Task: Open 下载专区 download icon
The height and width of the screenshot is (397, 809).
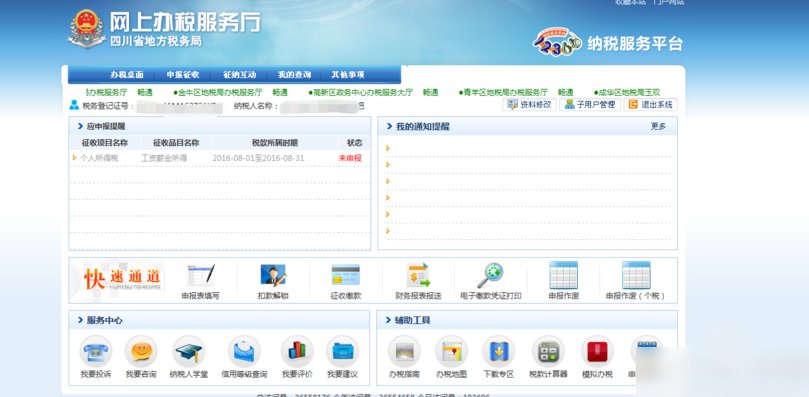Action: point(498,352)
